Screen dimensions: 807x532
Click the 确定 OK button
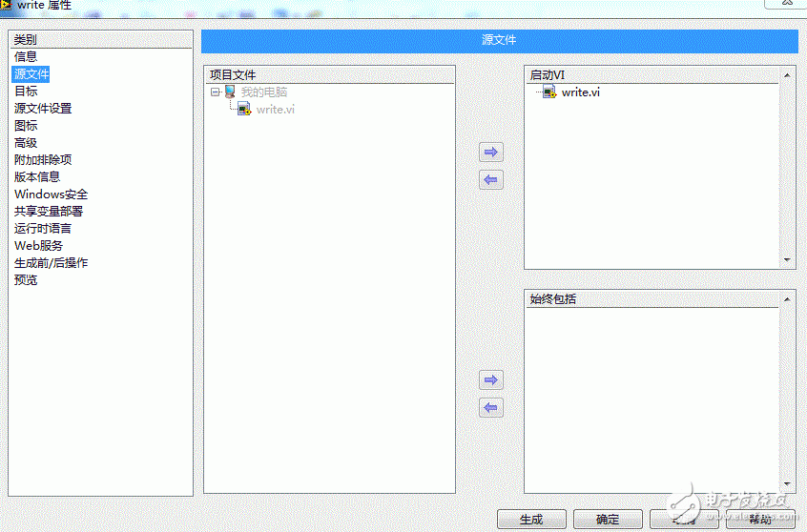pyautogui.click(x=608, y=520)
